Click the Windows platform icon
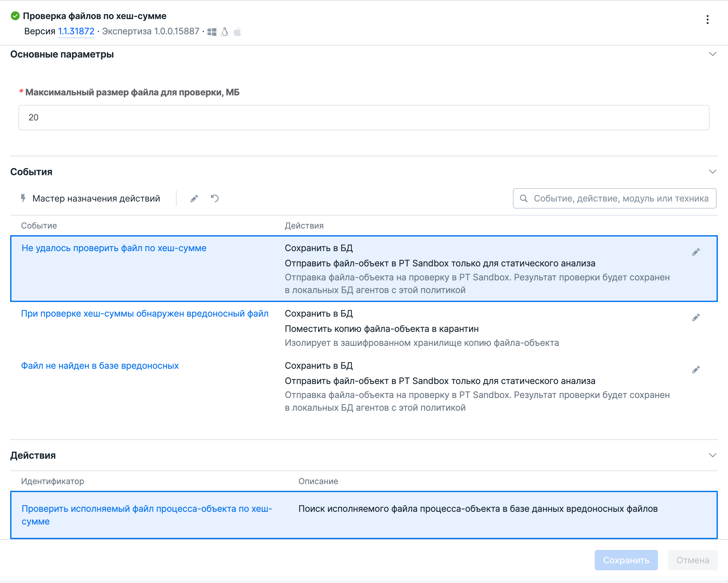This screenshot has width=728, height=583. [x=212, y=32]
